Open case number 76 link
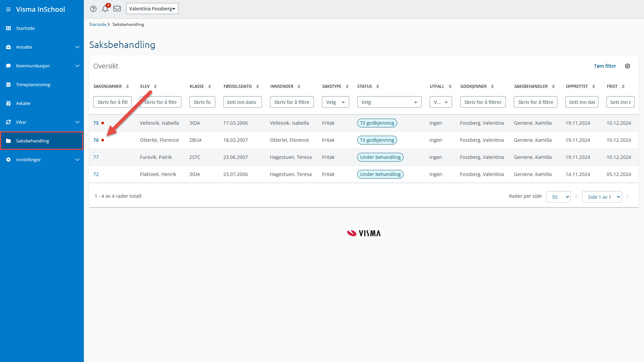644x362 pixels. 96,140
